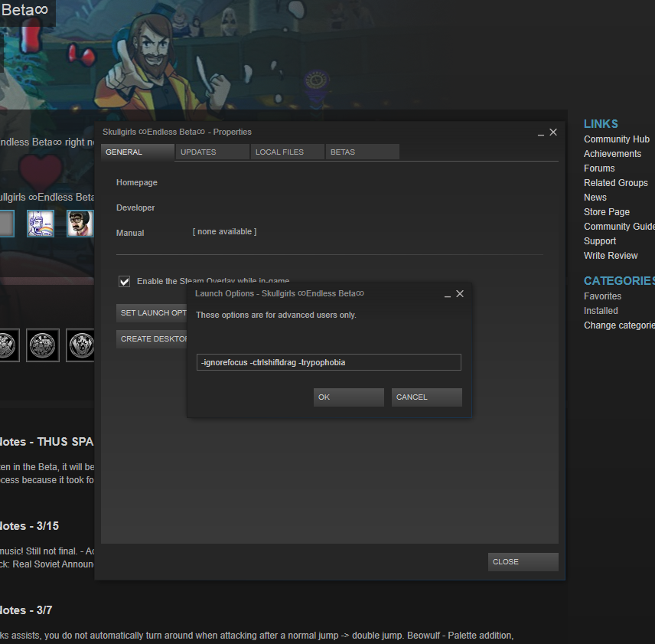Click the robot-with-rainbow friend avatar

tap(41, 223)
